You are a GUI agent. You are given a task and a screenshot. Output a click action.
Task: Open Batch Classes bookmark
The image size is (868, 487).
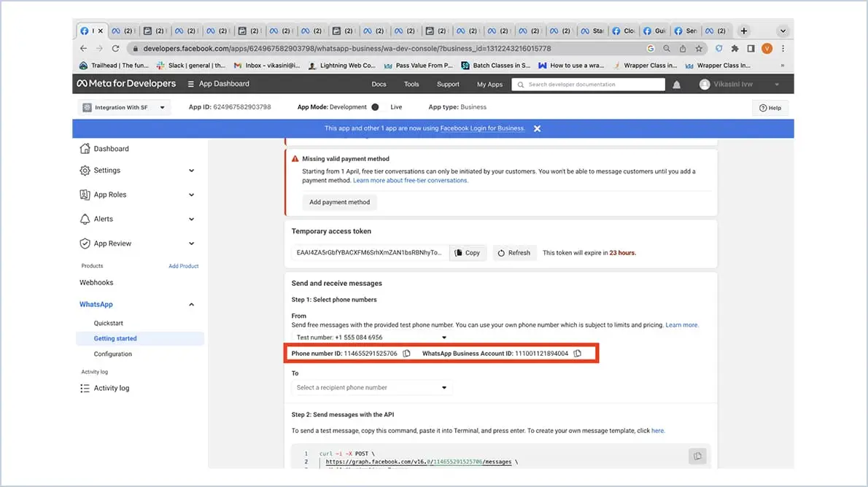[x=495, y=66]
